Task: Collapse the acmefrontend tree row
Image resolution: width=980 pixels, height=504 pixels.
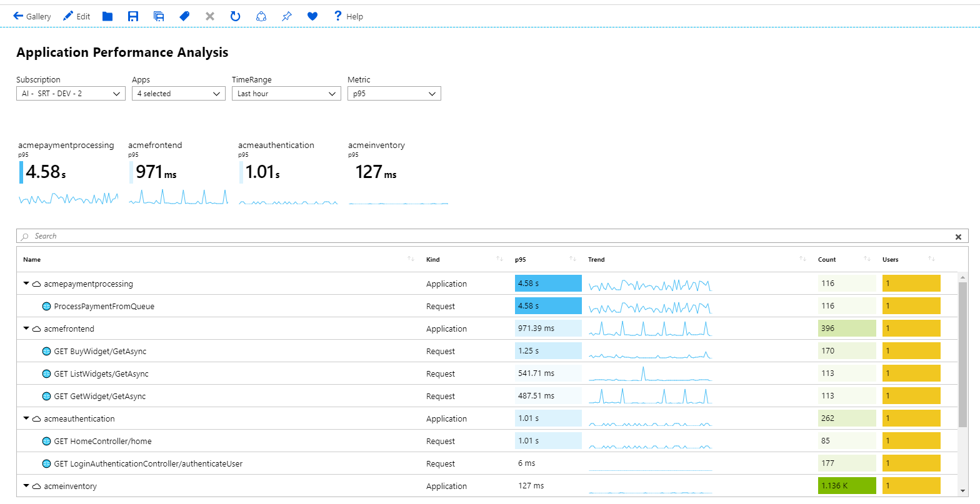Action: [26, 329]
